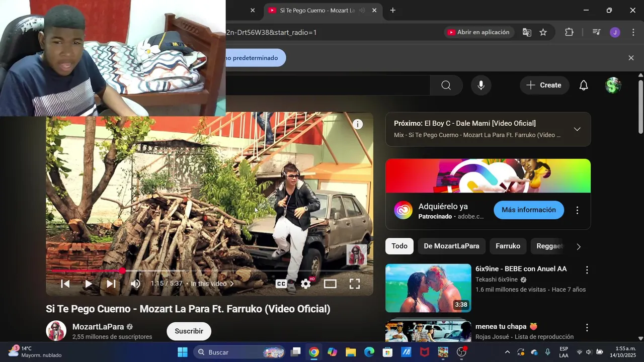Click the MozartLaPara channel avatar
This screenshot has width=644, height=362.
click(x=56, y=331)
